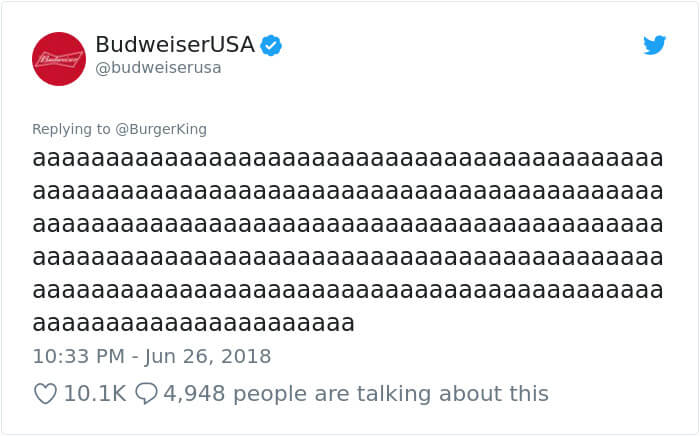700x436 pixels.
Task: Open the @BurgerKing mention link
Action: pos(161,129)
